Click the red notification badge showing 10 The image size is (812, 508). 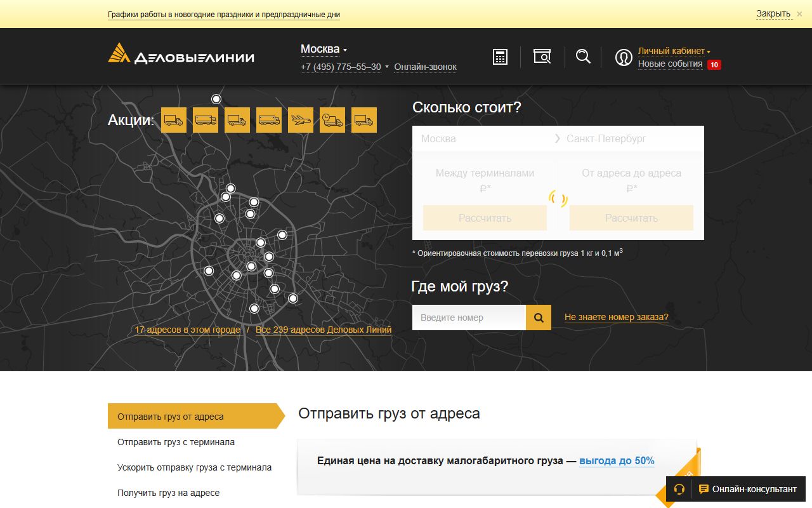tap(714, 65)
